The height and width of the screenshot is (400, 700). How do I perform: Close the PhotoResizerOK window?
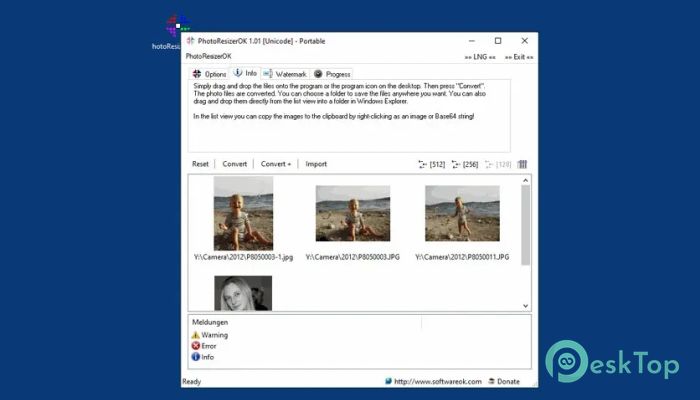coord(525,41)
